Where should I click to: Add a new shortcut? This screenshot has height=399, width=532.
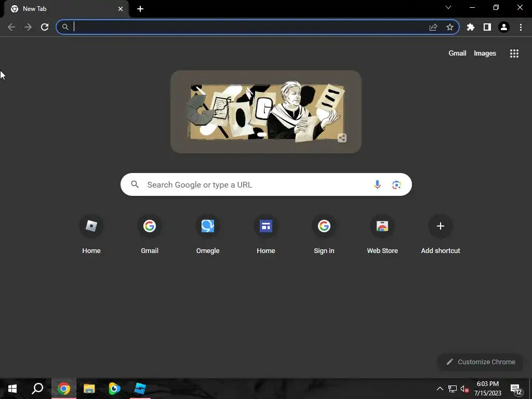441,234
